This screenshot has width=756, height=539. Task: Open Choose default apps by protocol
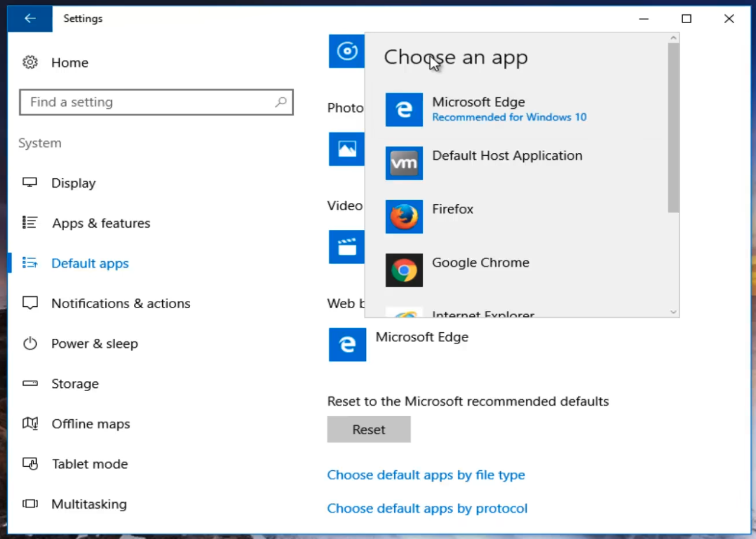pyautogui.click(x=427, y=508)
